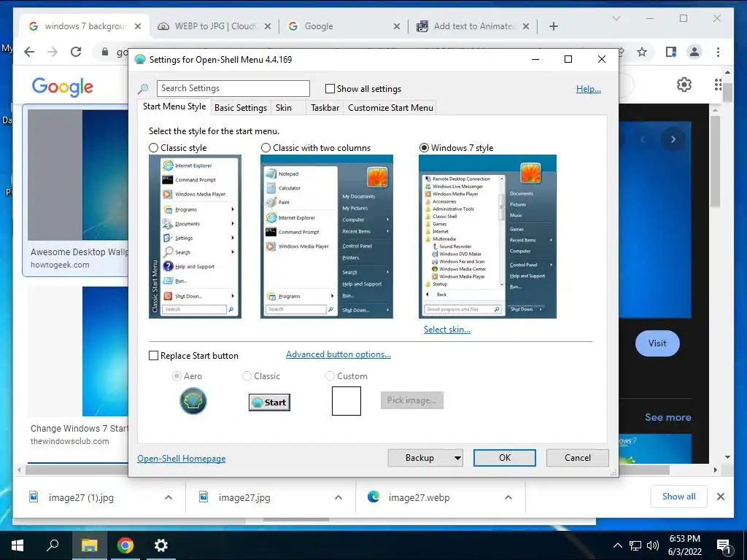
Task: Select the Classic button radio option
Action: point(247,376)
